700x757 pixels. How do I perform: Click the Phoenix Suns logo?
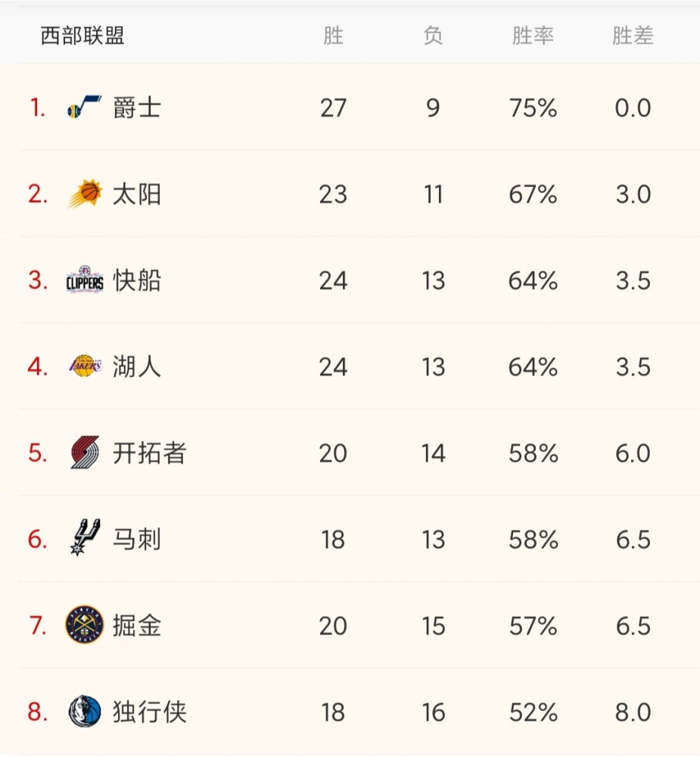85,194
